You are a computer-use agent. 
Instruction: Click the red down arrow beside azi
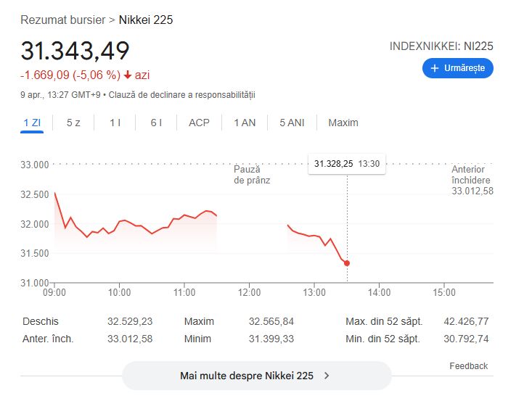pos(128,75)
